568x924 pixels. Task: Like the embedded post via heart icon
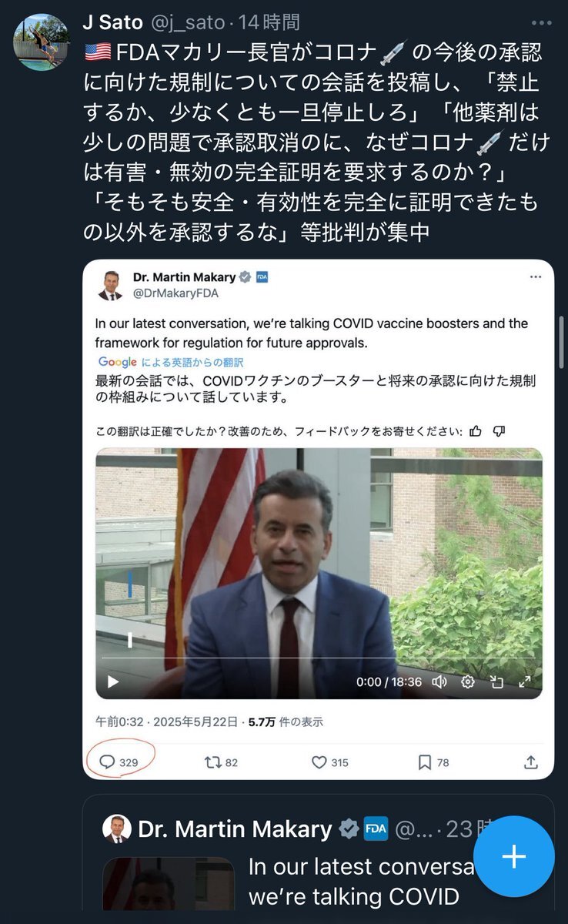(x=319, y=762)
